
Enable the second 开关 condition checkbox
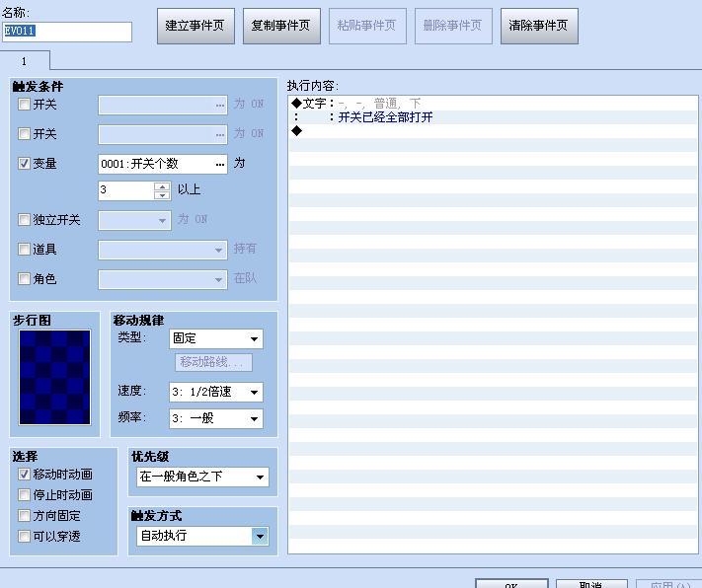24,134
